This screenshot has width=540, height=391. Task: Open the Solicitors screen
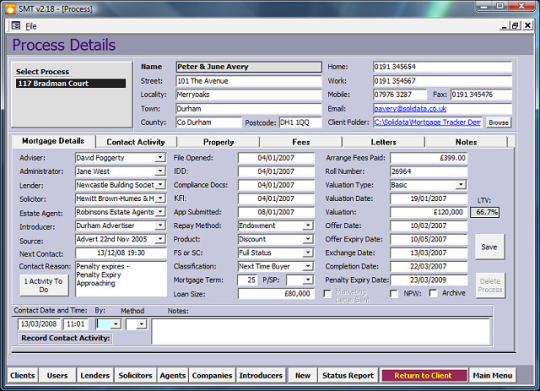point(135,375)
